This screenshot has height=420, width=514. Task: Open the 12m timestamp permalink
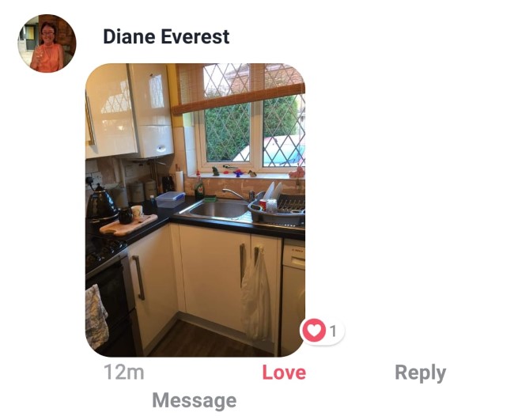point(124,373)
